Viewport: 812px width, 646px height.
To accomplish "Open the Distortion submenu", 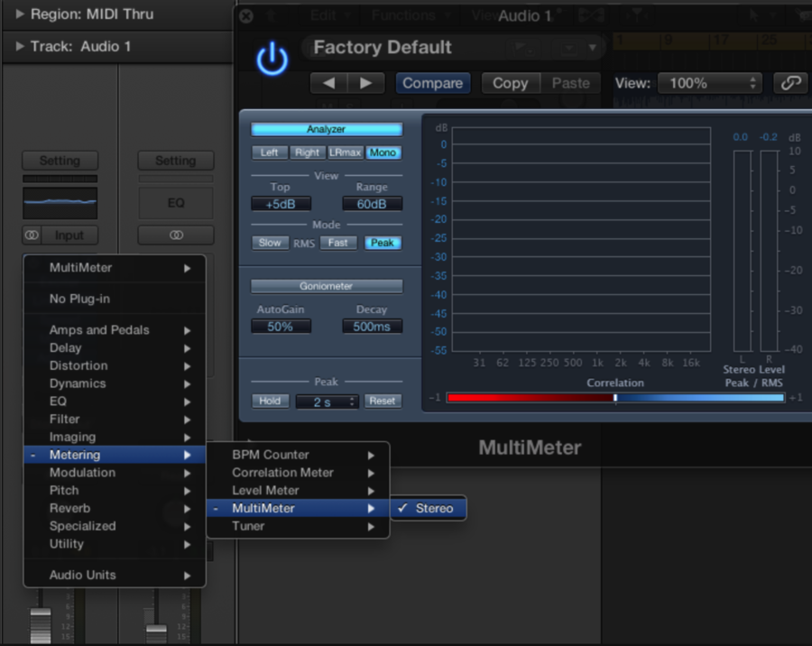I will click(115, 365).
